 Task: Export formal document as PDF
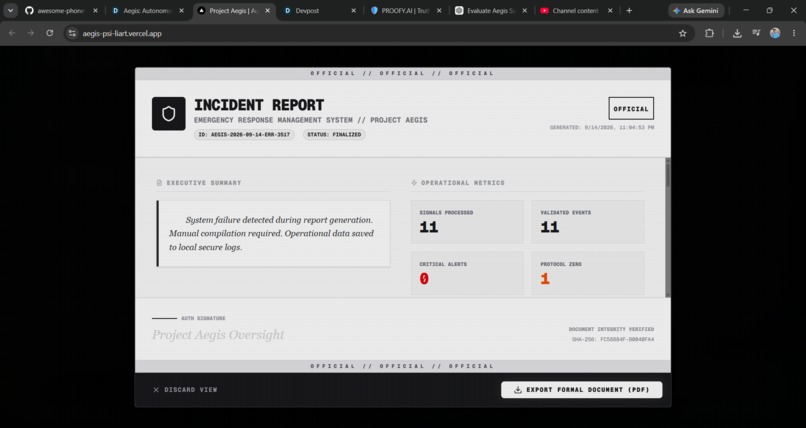point(581,389)
